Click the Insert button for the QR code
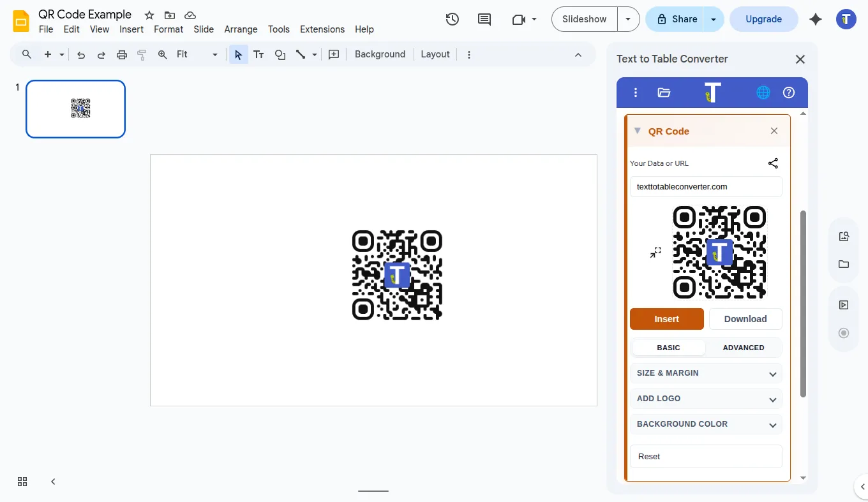 click(666, 318)
